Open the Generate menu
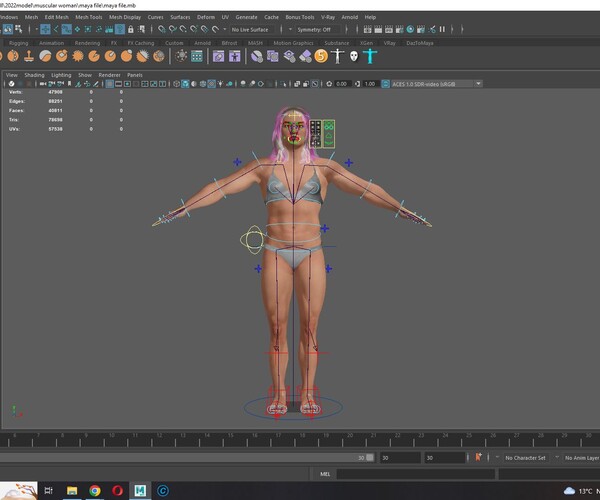Viewport: 600px width, 500px height. (246, 17)
